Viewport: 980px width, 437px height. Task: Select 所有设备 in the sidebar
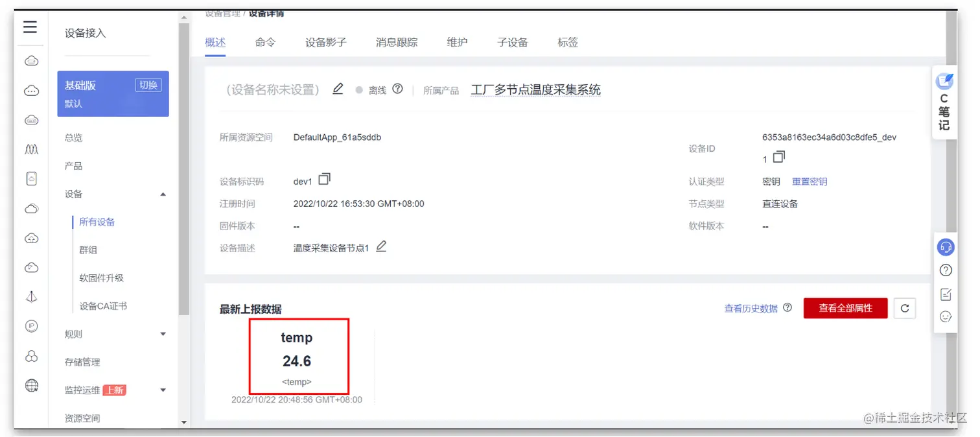(97, 222)
